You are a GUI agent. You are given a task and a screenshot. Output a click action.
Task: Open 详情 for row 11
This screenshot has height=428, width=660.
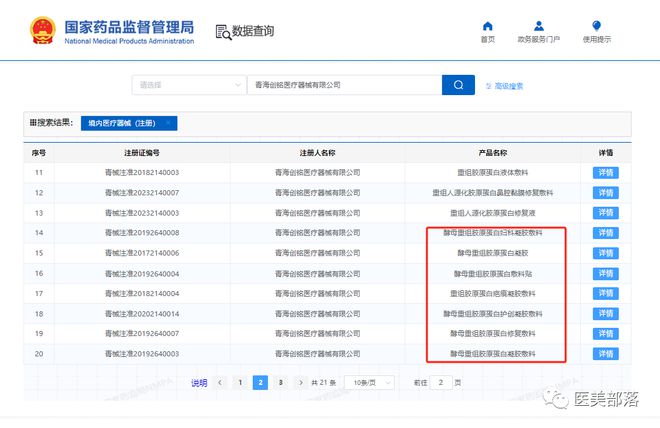(x=606, y=173)
